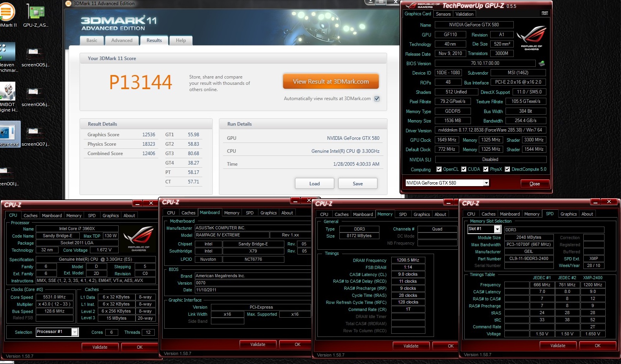
Task: Select the Heaven benchmark desktop icon
Action: click(8, 57)
